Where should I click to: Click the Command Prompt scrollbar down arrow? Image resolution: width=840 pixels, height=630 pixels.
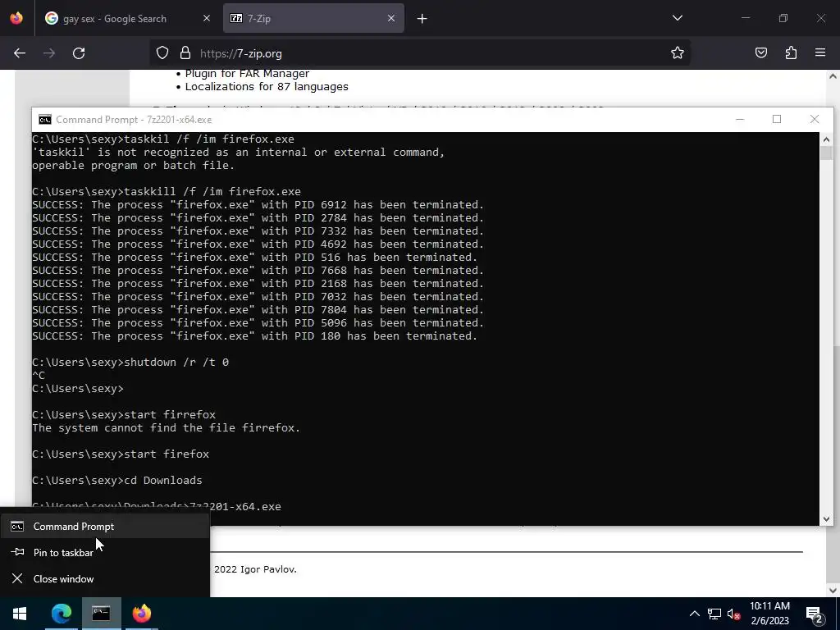(x=826, y=518)
